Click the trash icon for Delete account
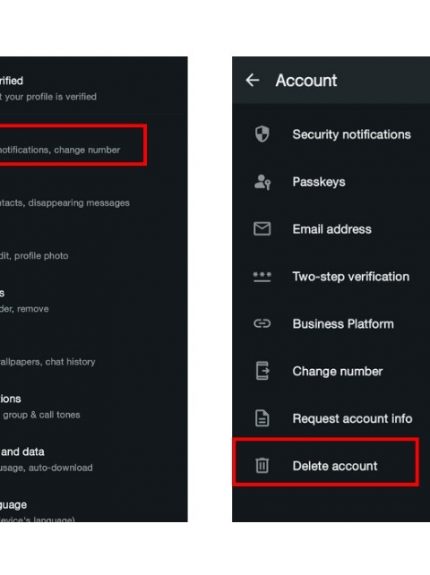Viewport: 430px width, 575px height. tap(262, 465)
